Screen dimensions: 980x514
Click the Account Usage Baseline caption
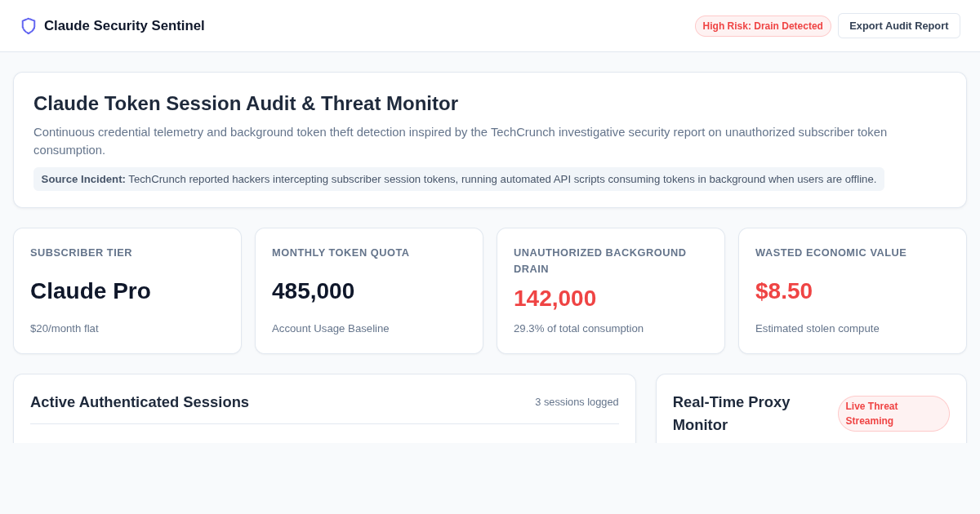click(x=331, y=329)
